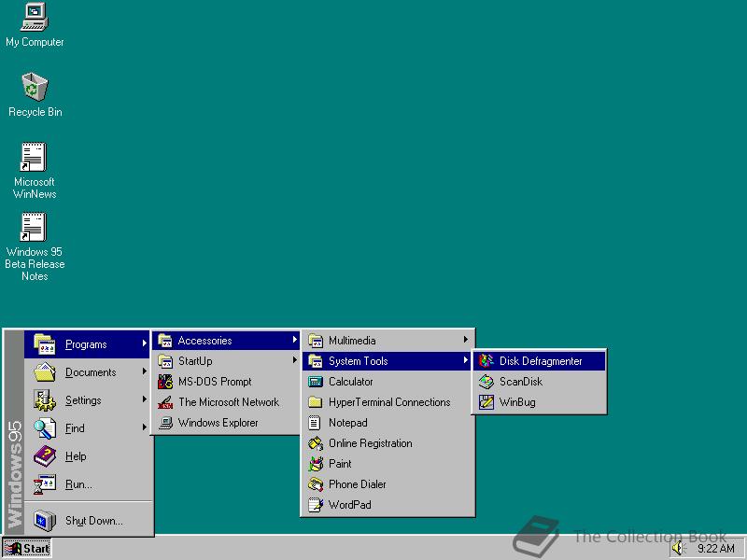Screen dimensions: 747x560
Task: Click the Shut Down monitor icon
Action: point(45,521)
